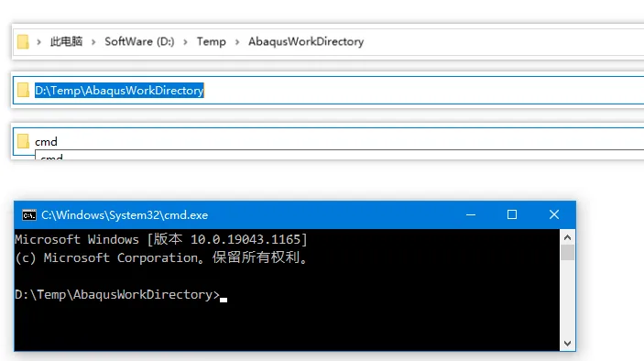Click the Microsoft Corporation copyright line

[161, 257]
